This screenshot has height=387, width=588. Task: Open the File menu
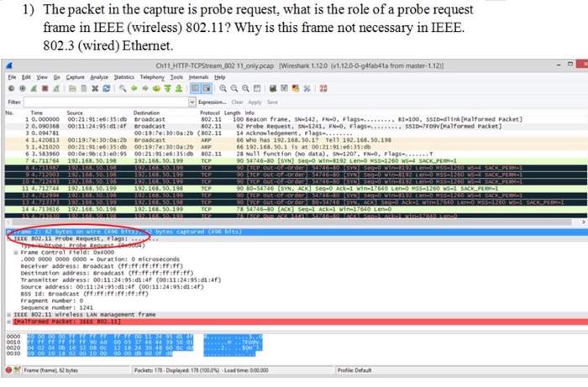[x=12, y=77]
